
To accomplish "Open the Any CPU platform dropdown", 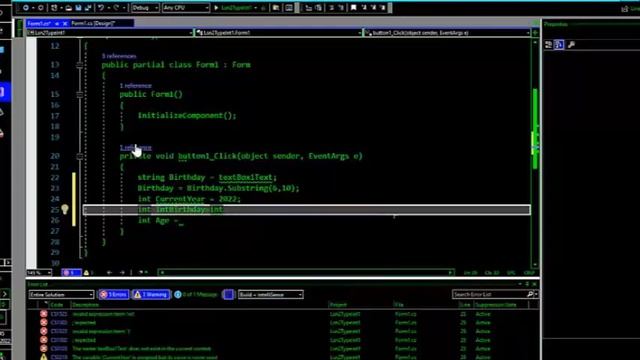I will pyautogui.click(x=186, y=8).
